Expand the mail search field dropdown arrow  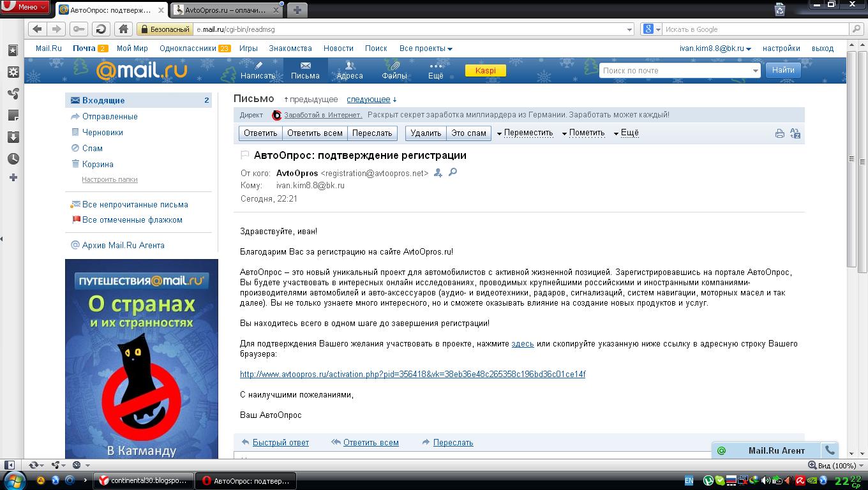tap(756, 70)
